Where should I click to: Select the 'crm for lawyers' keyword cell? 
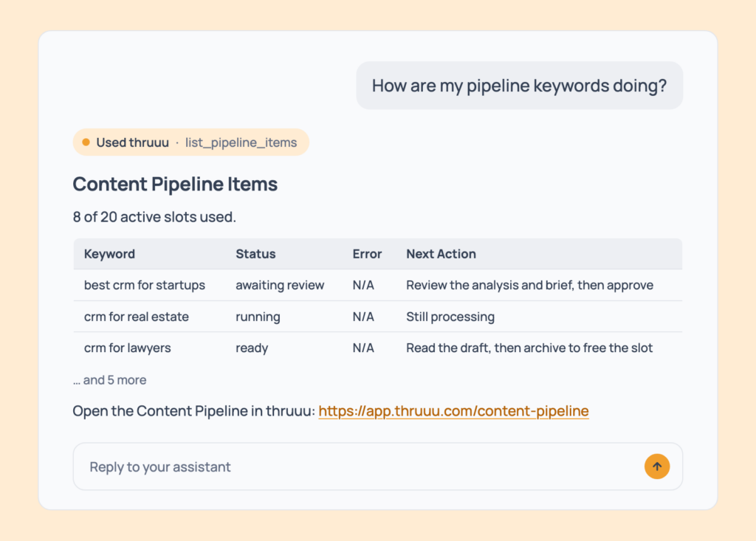click(127, 348)
